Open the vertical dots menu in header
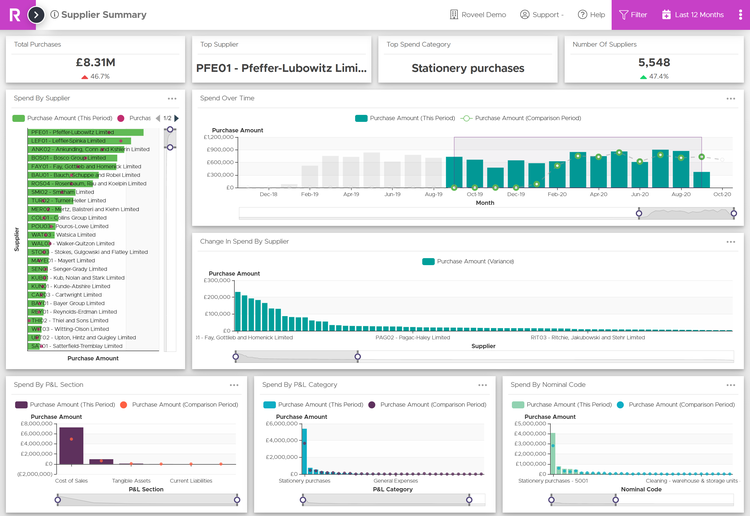Viewport: 750px width, 516px height. pos(740,15)
